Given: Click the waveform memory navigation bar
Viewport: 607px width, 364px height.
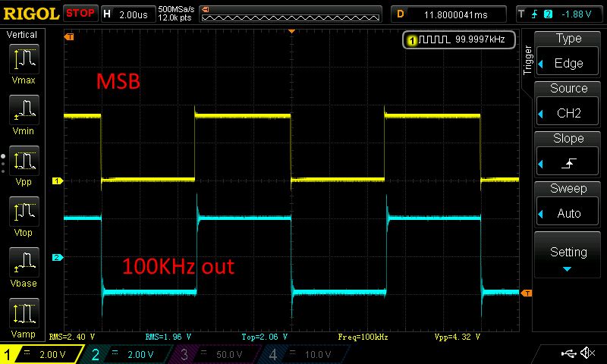Looking at the screenshot, I should (291, 14).
